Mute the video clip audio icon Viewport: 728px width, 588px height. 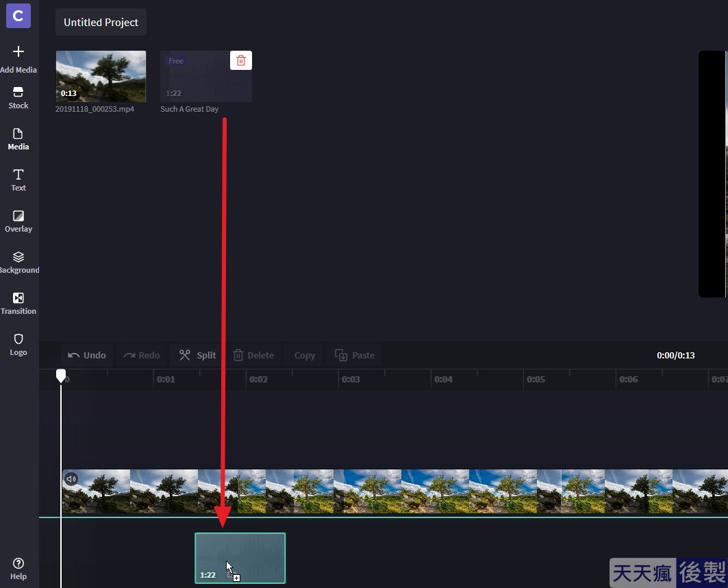[71, 478]
